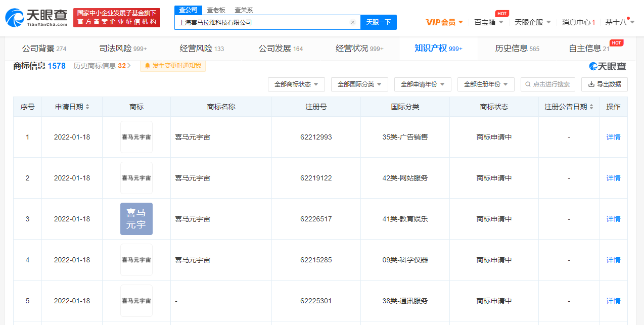The width and height of the screenshot is (644, 325).
Task: Open the 司法风险 tab
Action: pos(123,49)
